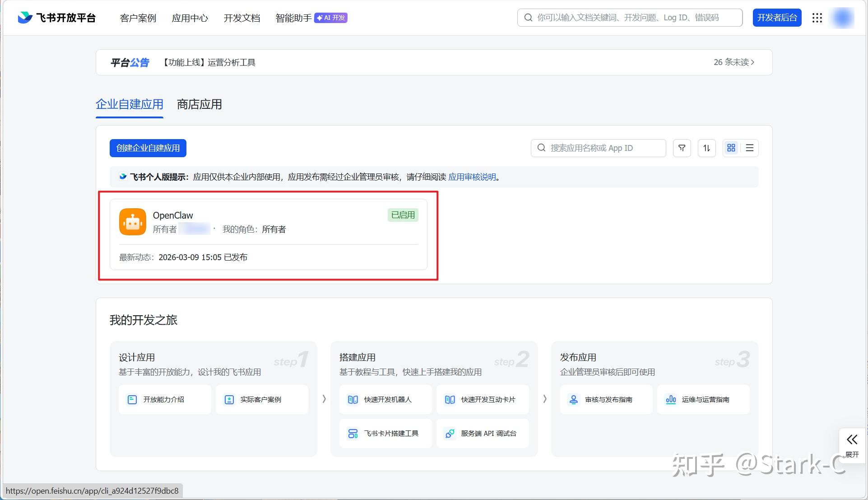Image resolution: width=868 pixels, height=500 pixels.
Task: Click the filter icon beside app search
Action: click(x=682, y=148)
